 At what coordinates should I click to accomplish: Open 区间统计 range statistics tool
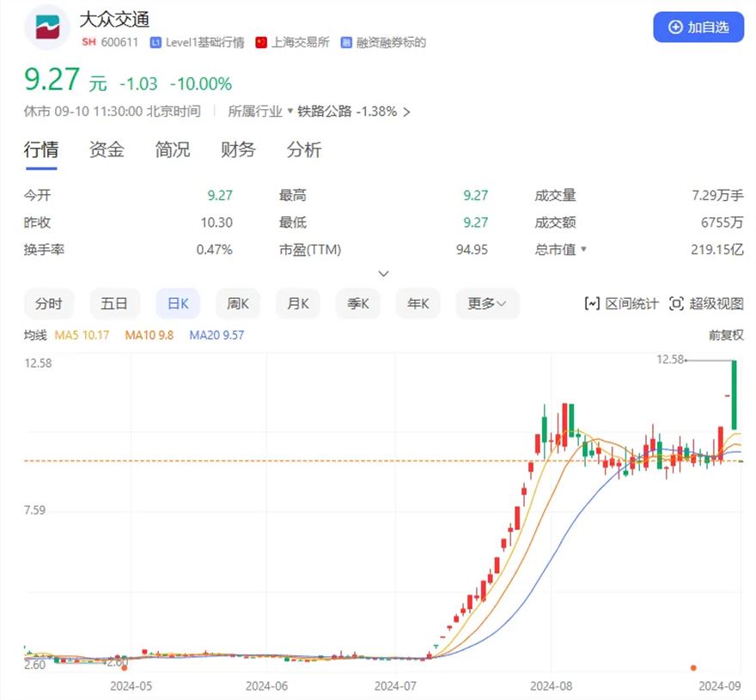pos(621,303)
